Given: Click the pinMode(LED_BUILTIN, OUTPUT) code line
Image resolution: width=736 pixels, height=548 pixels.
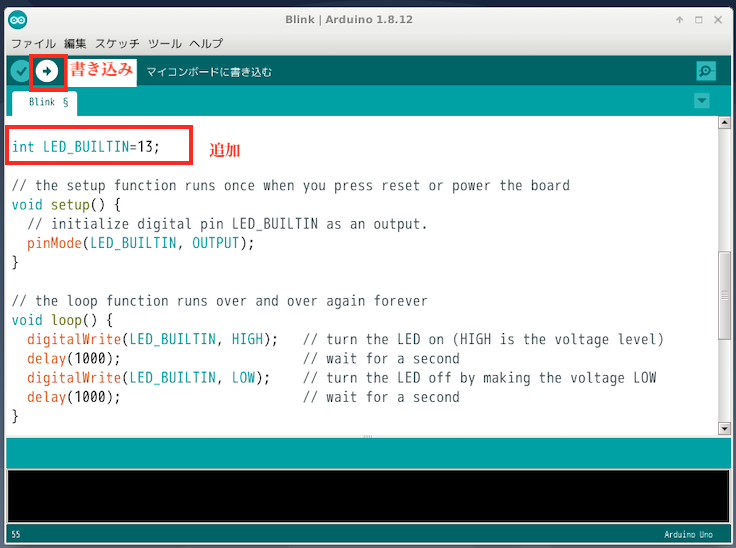Looking at the screenshot, I should (140, 243).
